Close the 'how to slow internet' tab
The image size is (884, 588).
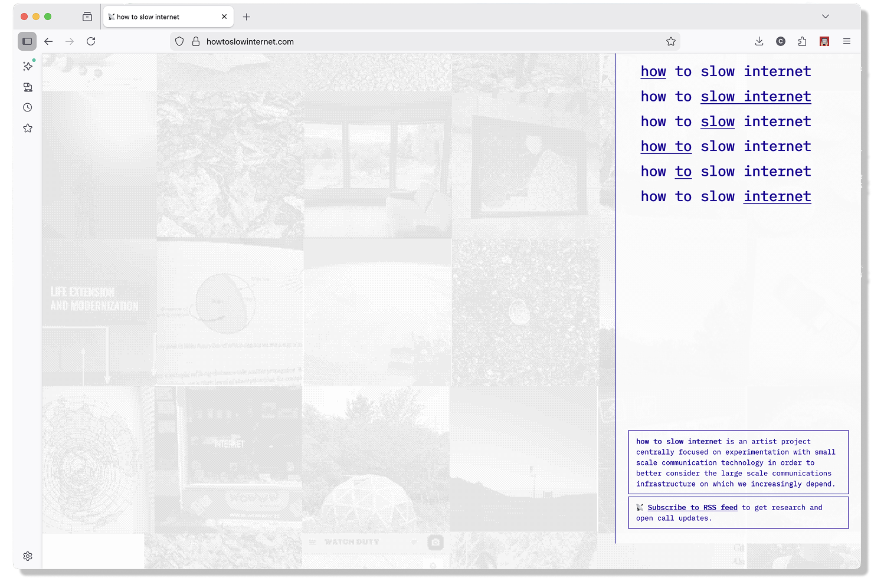click(224, 17)
